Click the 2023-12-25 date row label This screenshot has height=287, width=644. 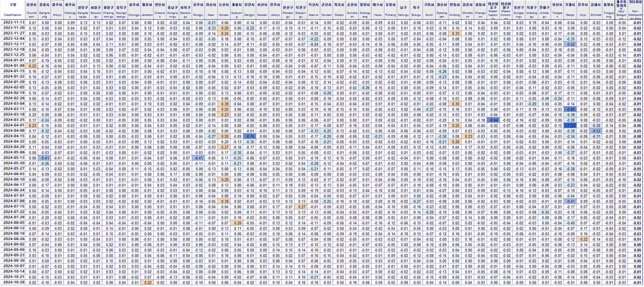point(13,55)
